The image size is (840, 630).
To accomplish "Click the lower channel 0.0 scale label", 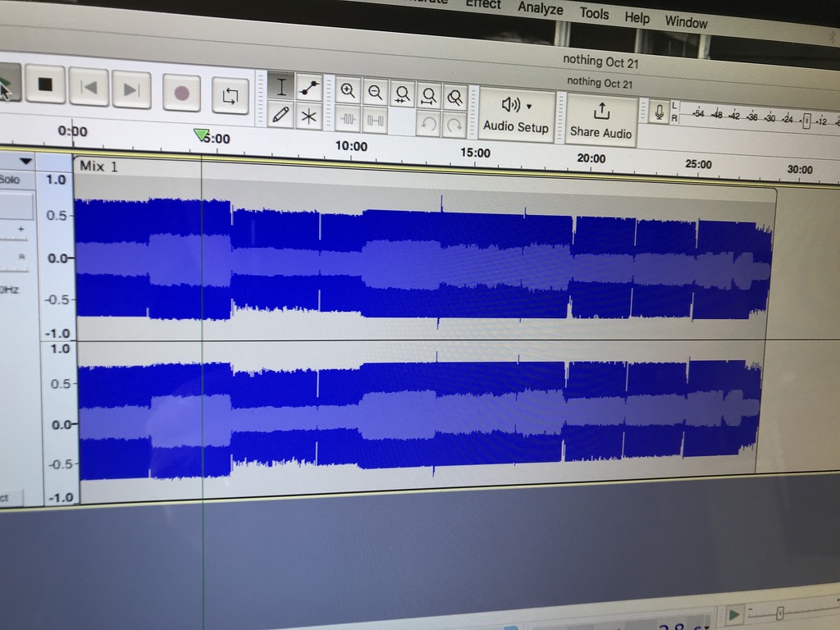I will click(x=62, y=425).
